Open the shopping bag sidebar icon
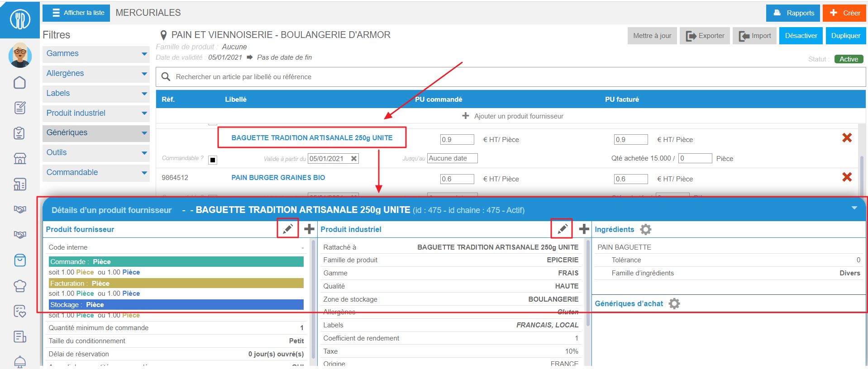The image size is (868, 369). pos(20,260)
